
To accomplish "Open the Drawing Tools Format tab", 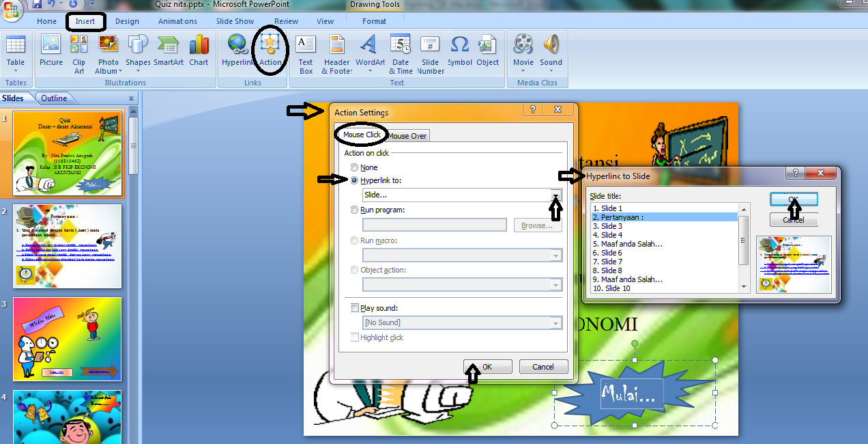I will click(x=374, y=21).
